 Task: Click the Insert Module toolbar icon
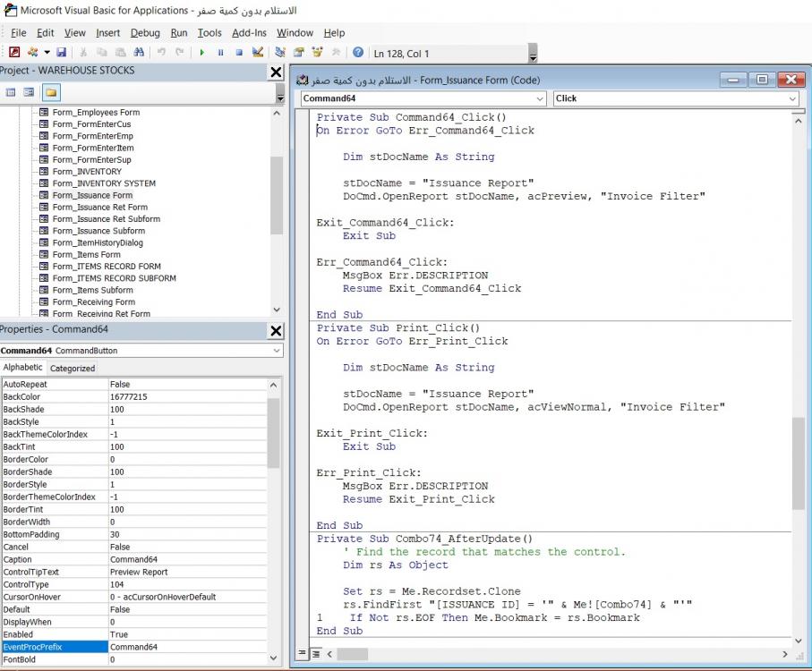coord(32,52)
